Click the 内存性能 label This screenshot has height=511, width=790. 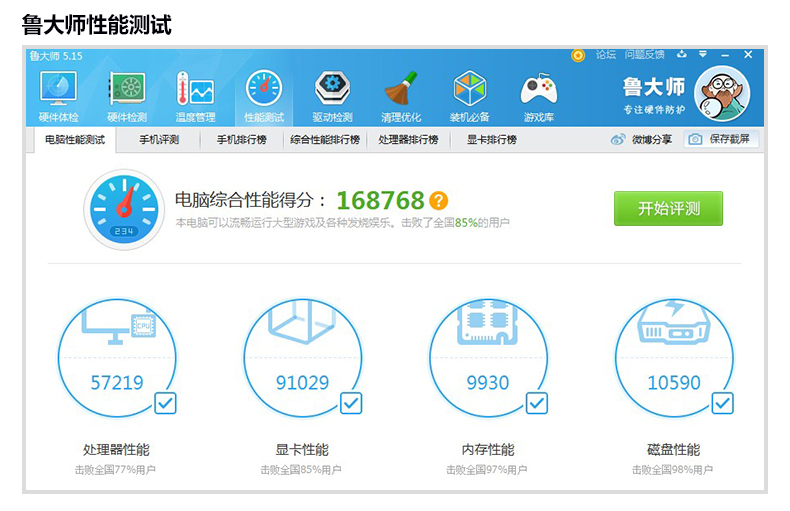click(x=488, y=450)
